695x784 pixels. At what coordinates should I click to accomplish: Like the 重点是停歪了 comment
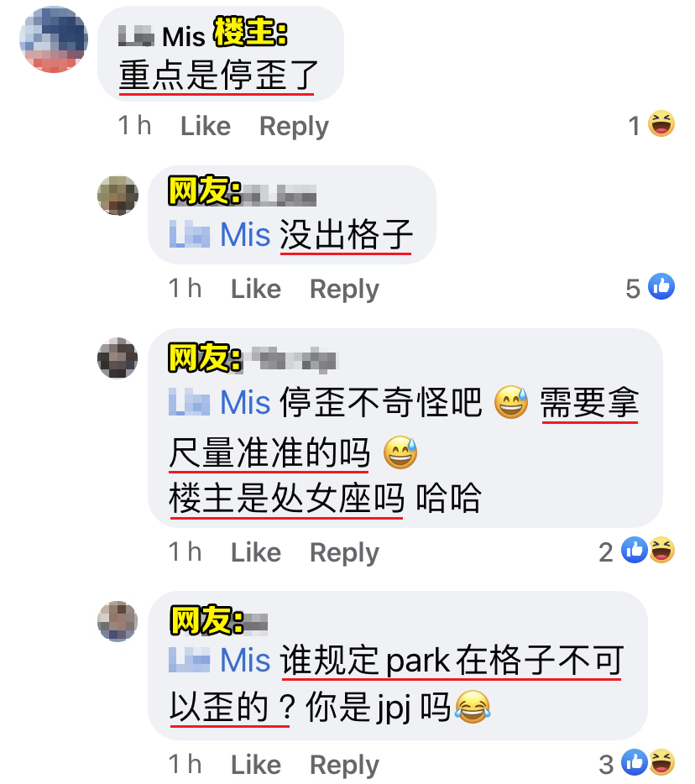(206, 126)
